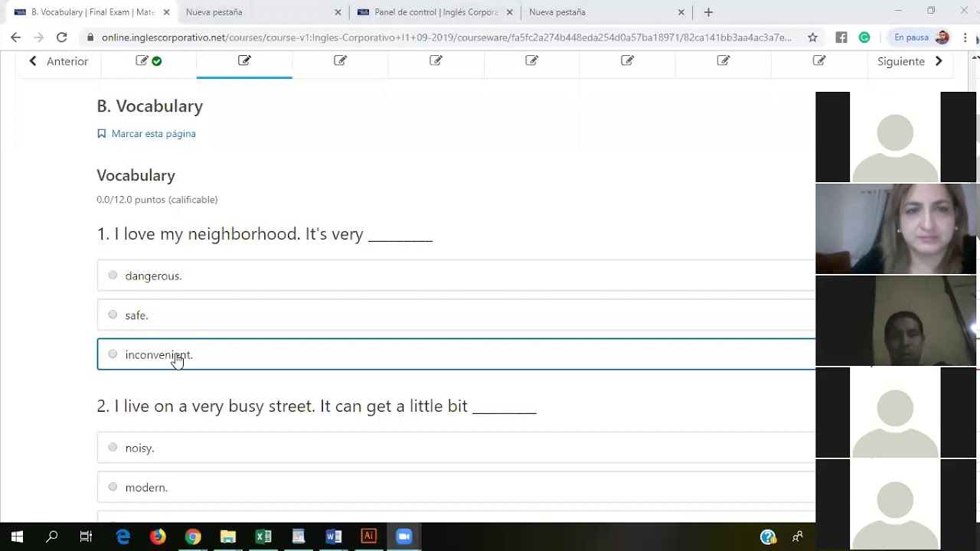Viewport: 980px width, 551px height.
Task: Close the 'B. Vocabulary' browser tab
Action: point(166,12)
